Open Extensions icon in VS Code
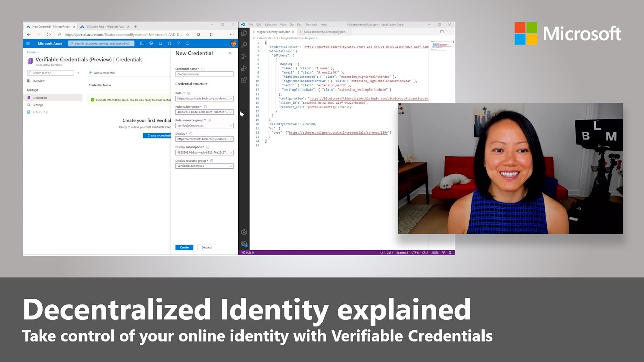Viewport: 644px width, 362px height. (x=244, y=79)
